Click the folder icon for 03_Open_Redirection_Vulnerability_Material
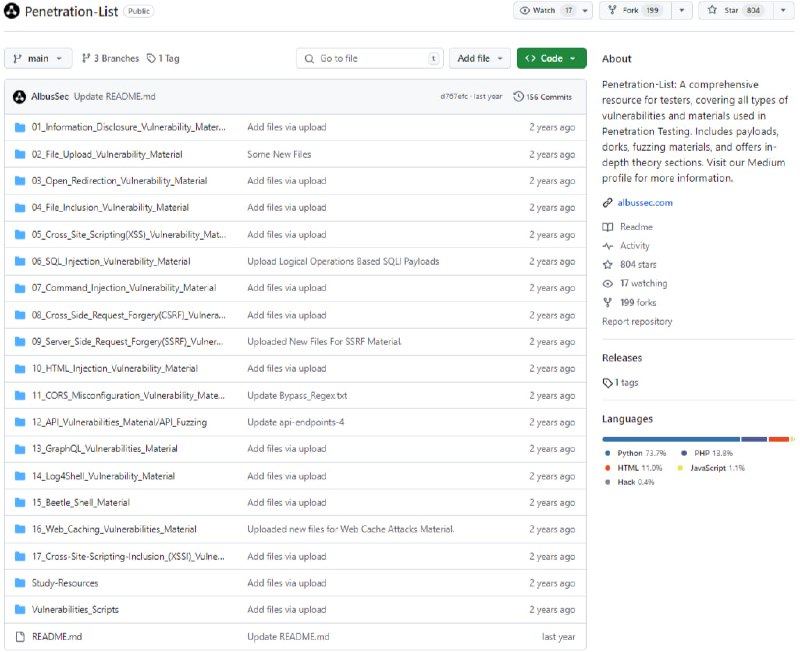Viewport: 800px width, 652px height. point(20,181)
